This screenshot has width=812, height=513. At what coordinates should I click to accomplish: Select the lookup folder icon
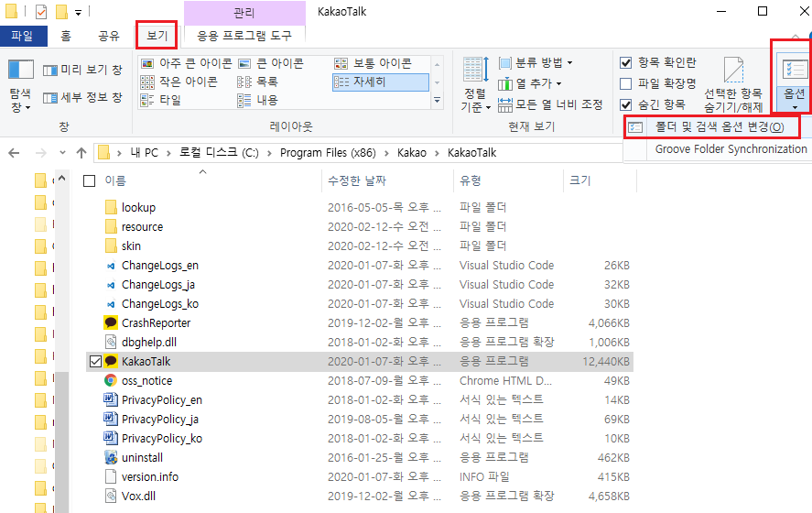point(111,207)
